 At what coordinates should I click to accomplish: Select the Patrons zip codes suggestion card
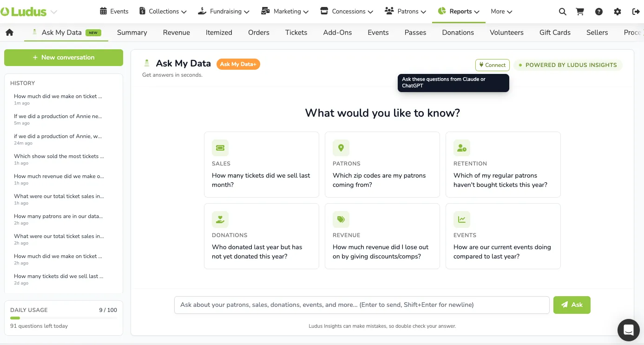pyautogui.click(x=382, y=165)
